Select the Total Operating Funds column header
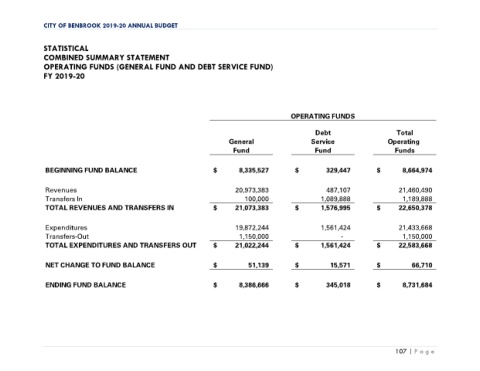 [404, 141]
